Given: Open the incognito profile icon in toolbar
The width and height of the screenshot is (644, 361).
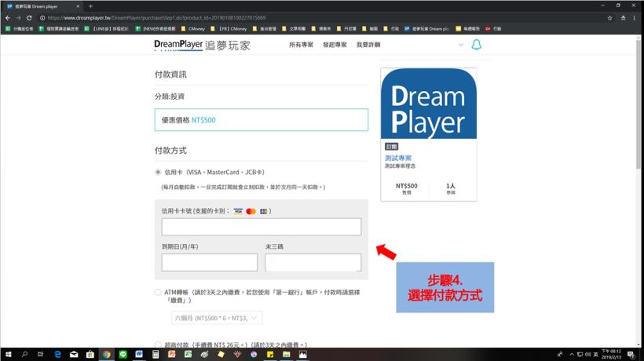Looking at the screenshot, I should (x=623, y=18).
